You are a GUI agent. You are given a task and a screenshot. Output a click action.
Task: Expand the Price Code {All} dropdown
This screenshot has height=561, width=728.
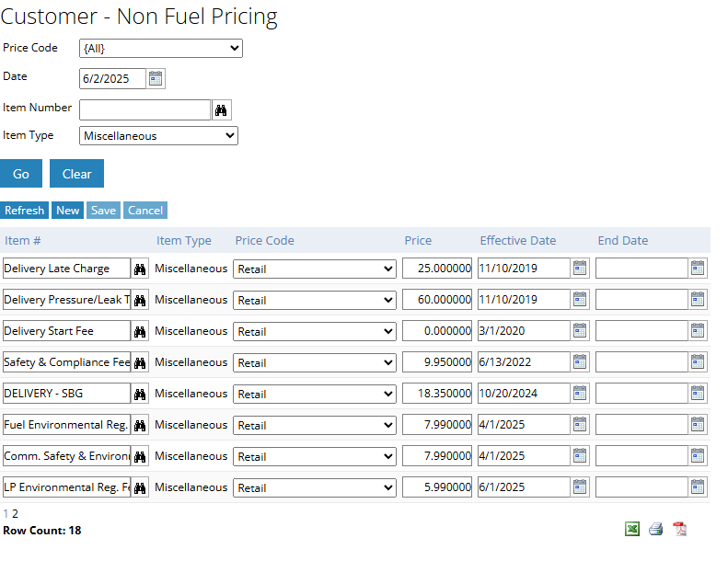tap(161, 48)
